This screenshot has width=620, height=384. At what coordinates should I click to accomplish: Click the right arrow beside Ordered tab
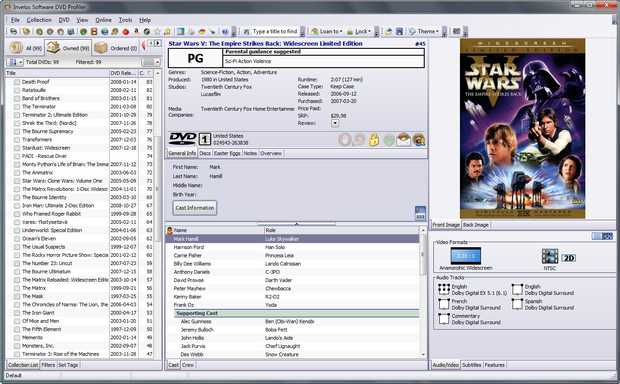pos(158,43)
